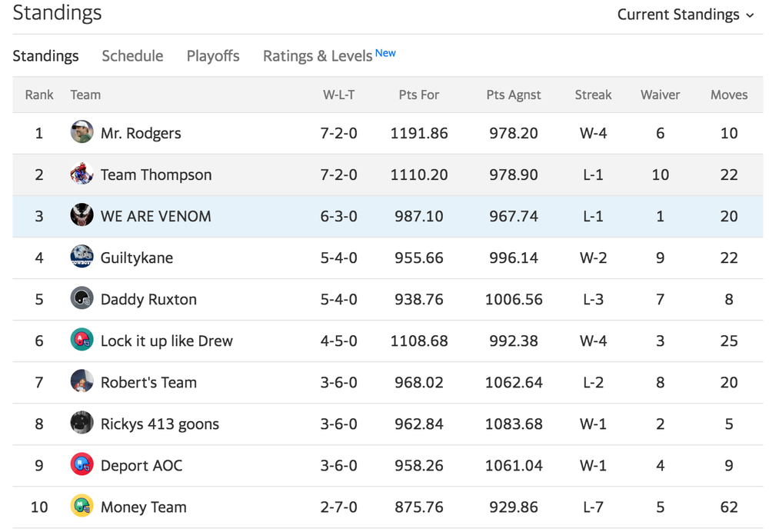Viewport: 769px width, 532px height.
Task: Click Team Thompson avatar icon
Action: click(82, 174)
